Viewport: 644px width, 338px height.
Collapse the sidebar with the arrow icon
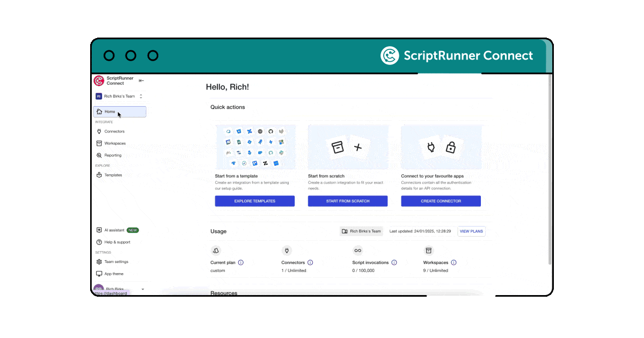(x=141, y=80)
